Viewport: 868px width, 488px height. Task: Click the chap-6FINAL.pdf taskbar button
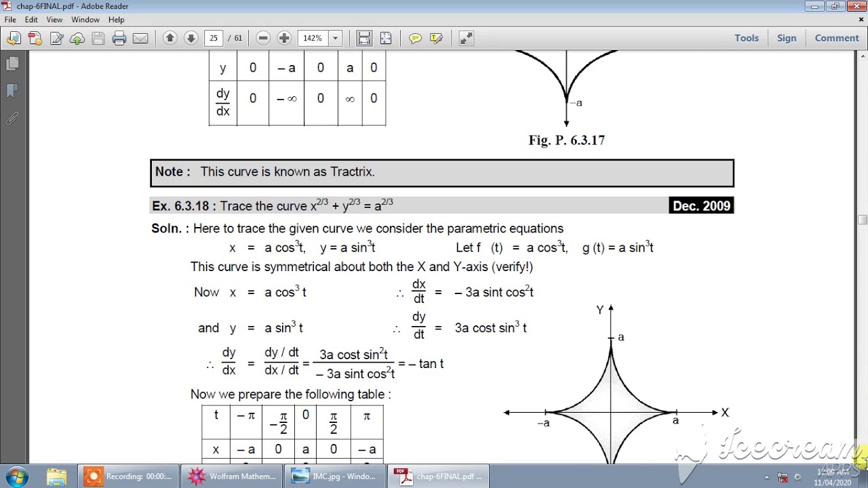439,476
